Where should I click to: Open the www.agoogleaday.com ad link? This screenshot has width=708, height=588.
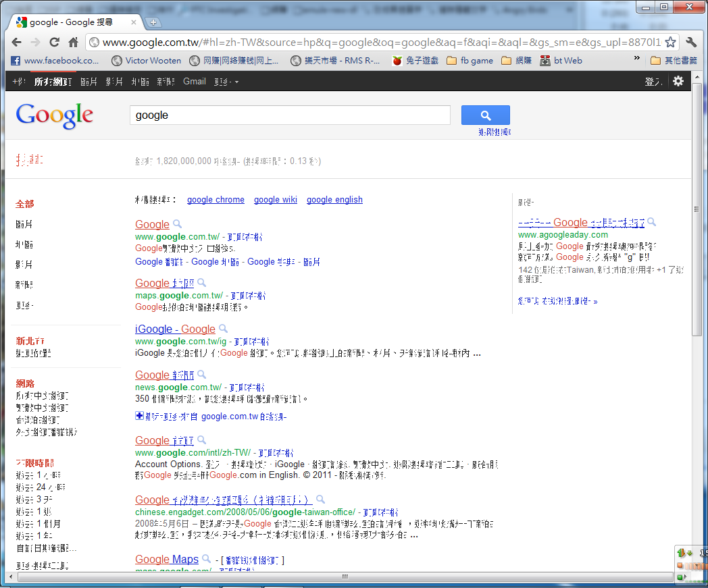click(x=563, y=234)
